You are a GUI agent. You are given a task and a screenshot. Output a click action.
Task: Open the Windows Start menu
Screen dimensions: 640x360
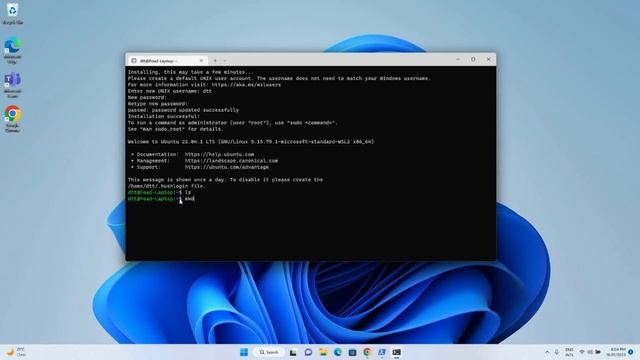[x=244, y=352]
